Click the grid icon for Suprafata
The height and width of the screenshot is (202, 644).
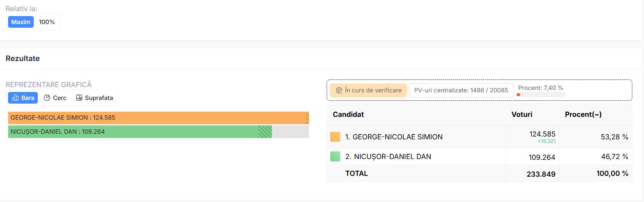(79, 98)
